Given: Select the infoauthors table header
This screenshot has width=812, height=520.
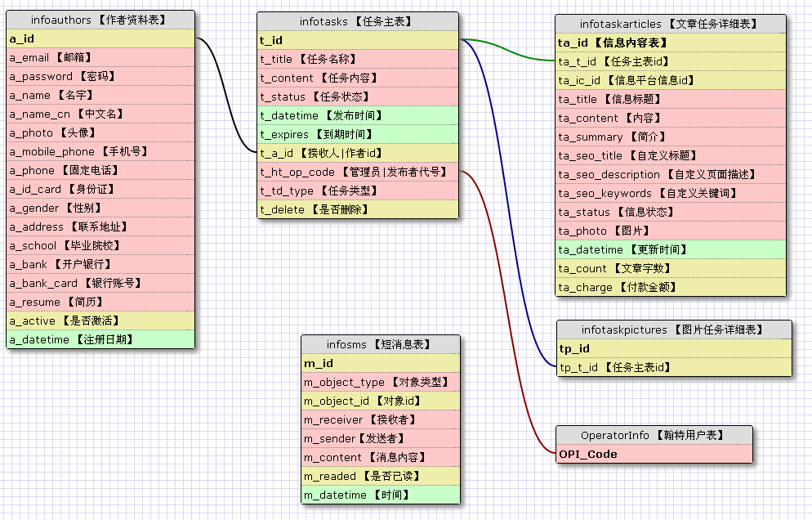Looking at the screenshot, I should click(x=100, y=20).
